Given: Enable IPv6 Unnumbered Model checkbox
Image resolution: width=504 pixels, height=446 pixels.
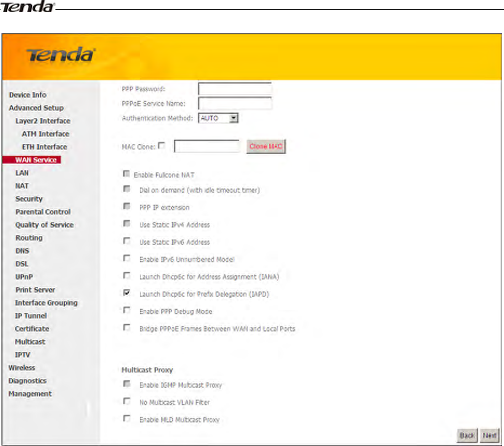Looking at the screenshot, I should 127,258.
